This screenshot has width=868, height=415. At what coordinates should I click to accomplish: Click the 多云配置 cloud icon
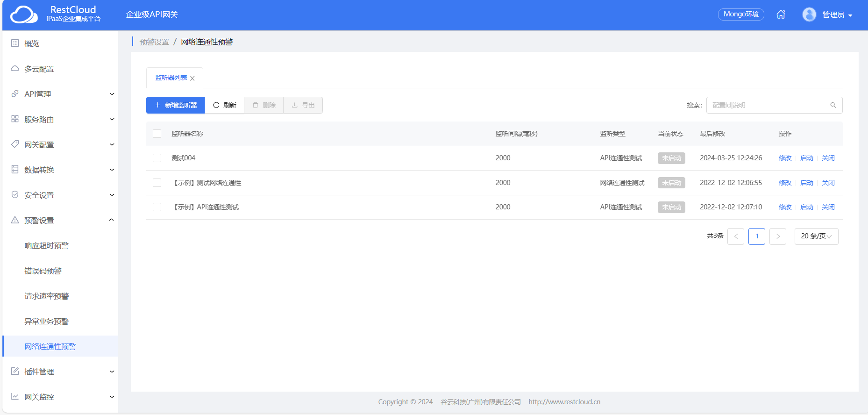(15, 69)
